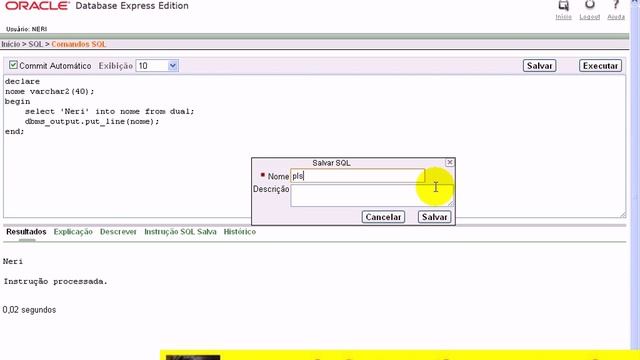Image resolution: width=640 pixels, height=360 pixels.
Task: Click Cancelar in the Salvar SQL dialog
Action: click(x=383, y=217)
